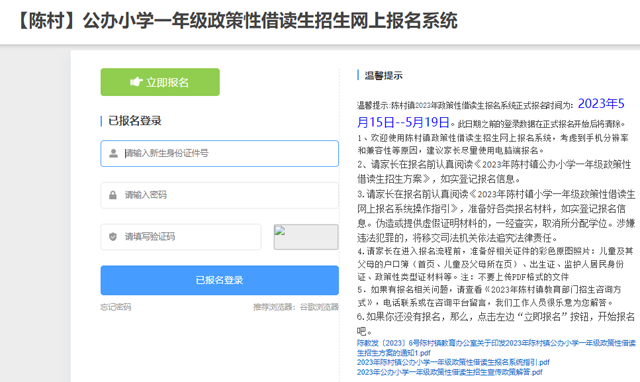Open the 招生宣传政策解答.pdf link
The image size is (640, 382).
tap(449, 372)
